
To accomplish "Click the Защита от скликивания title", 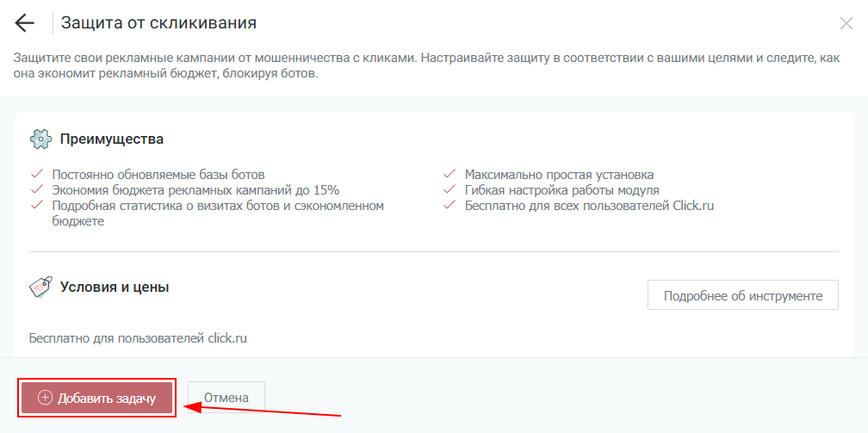I will [158, 23].
